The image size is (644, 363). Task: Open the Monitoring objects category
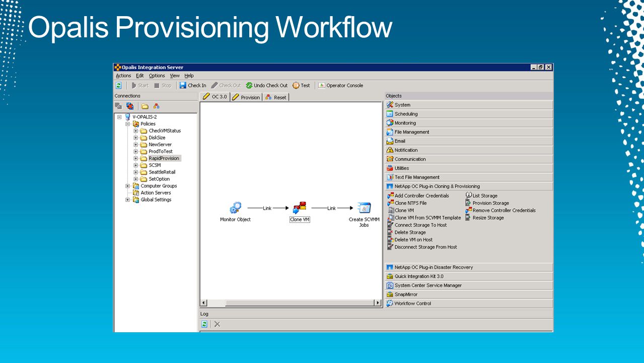(x=469, y=123)
